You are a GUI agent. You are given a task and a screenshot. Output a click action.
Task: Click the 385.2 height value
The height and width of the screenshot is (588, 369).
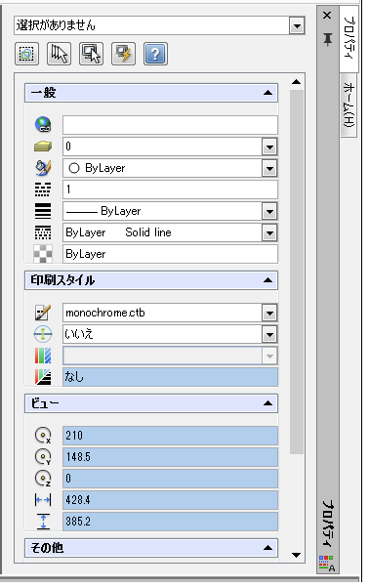click(170, 522)
